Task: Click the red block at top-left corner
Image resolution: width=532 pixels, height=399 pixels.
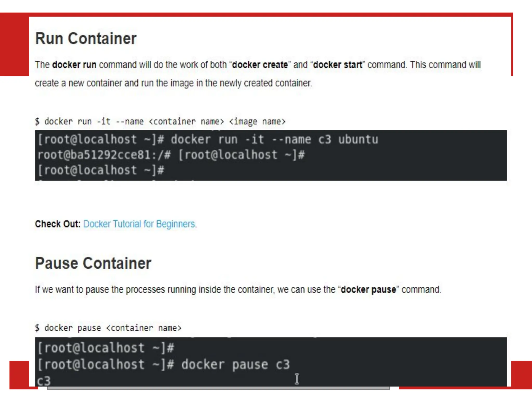Action: [15, 44]
